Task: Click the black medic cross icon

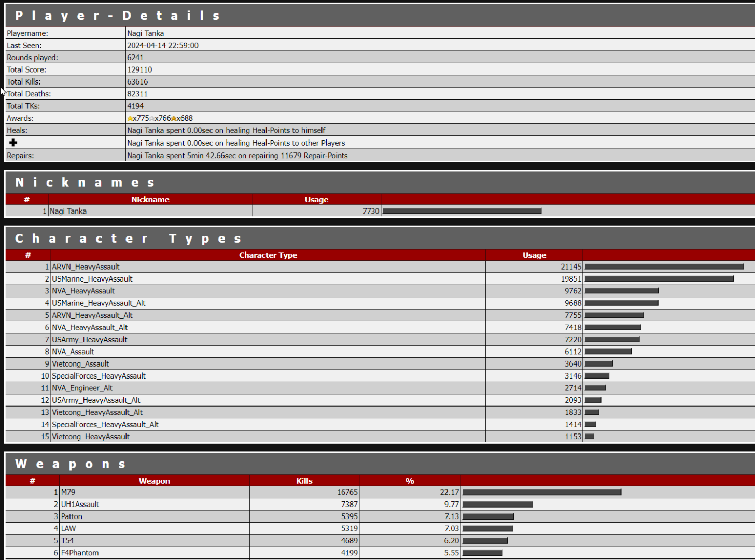Action: [13, 143]
